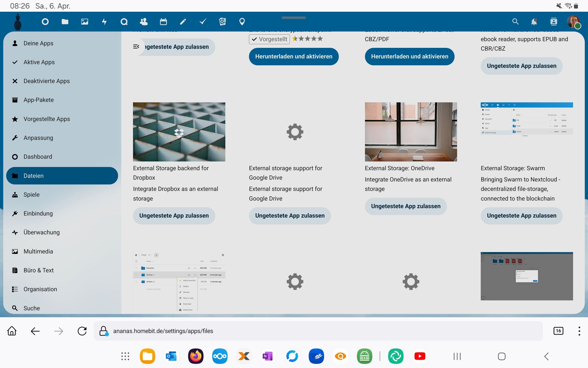Open the Google Drive app gear placeholder
Image resolution: width=588 pixels, height=368 pixels.
(x=295, y=132)
